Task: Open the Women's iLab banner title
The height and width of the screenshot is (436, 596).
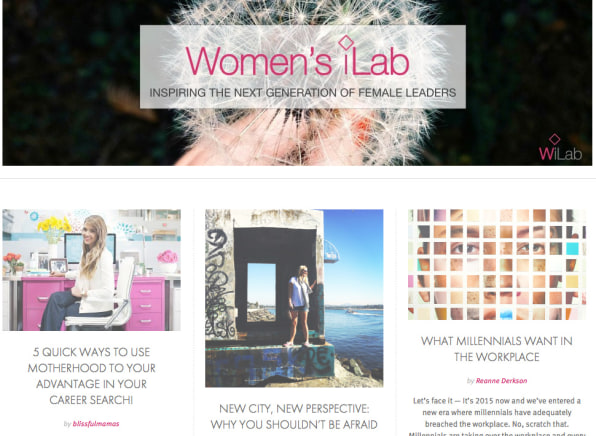Action: pyautogui.click(x=297, y=58)
